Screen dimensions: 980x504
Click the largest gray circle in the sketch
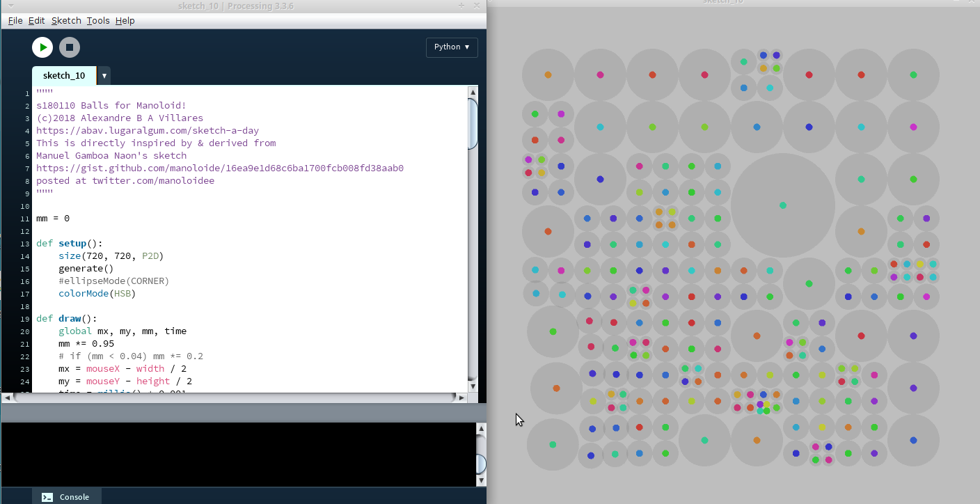[x=782, y=205]
